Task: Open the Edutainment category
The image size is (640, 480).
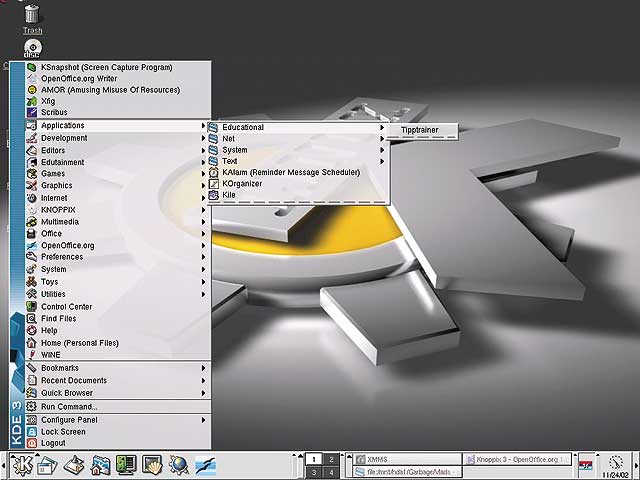Action: pos(118,162)
